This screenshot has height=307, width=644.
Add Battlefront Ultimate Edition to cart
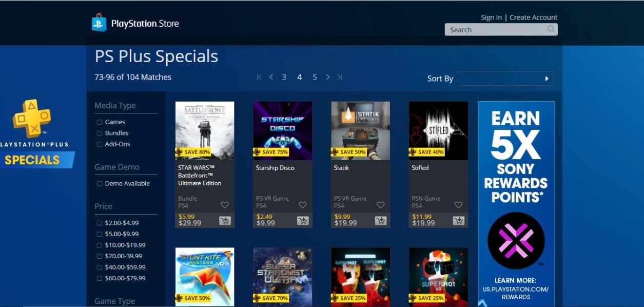point(225,221)
